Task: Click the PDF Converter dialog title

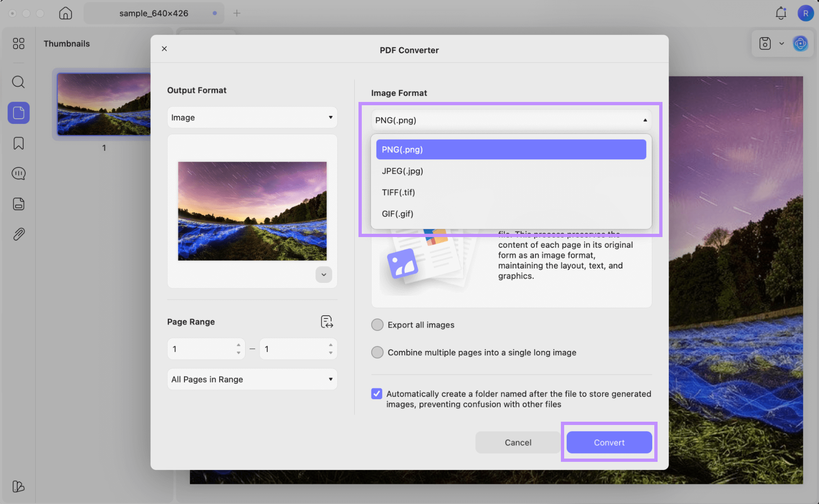Action: coord(409,50)
